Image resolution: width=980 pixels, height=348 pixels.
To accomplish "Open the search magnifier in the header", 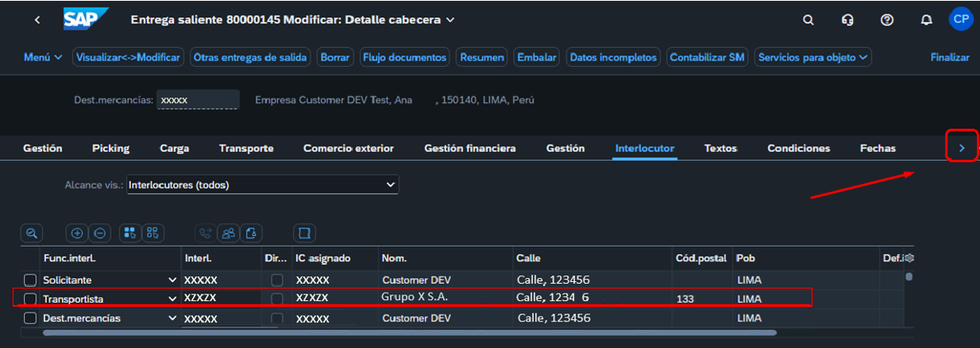I will pyautogui.click(x=808, y=20).
